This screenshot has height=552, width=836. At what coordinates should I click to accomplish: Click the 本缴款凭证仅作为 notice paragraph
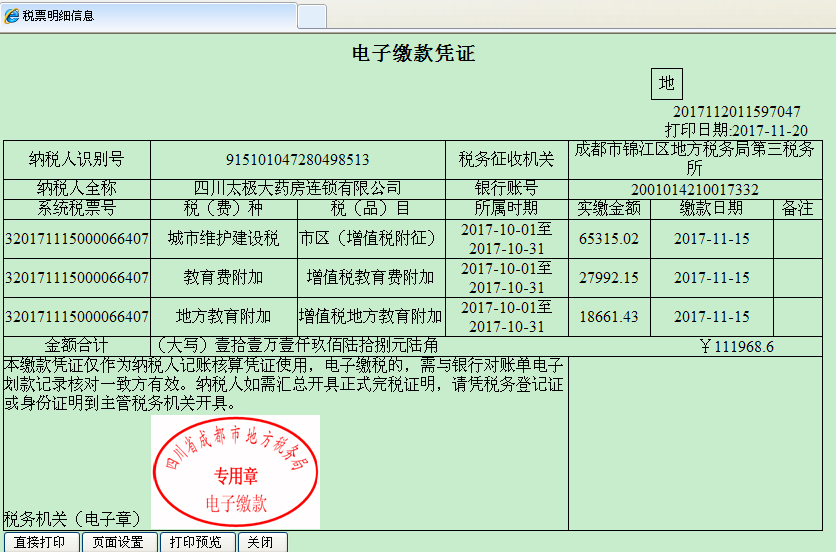click(x=284, y=385)
